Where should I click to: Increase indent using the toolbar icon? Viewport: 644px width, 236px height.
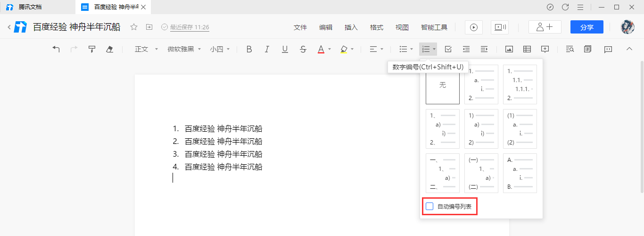tap(484, 49)
